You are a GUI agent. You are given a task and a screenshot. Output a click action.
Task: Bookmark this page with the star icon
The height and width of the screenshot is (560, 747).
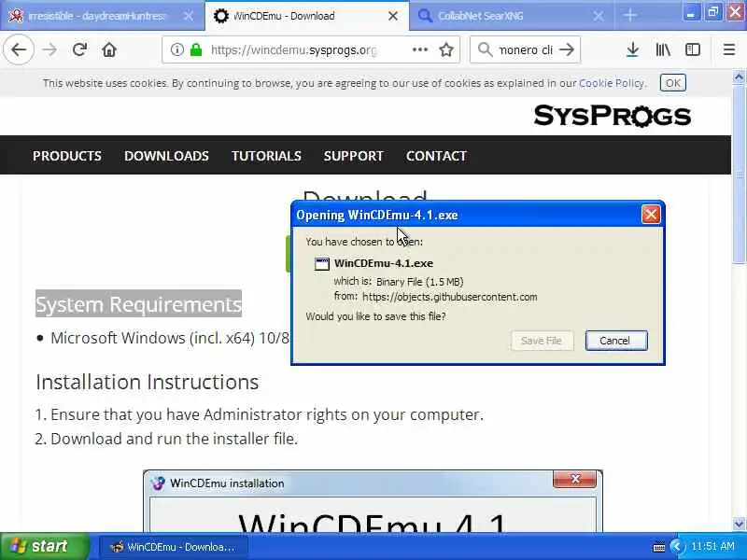coord(446,49)
